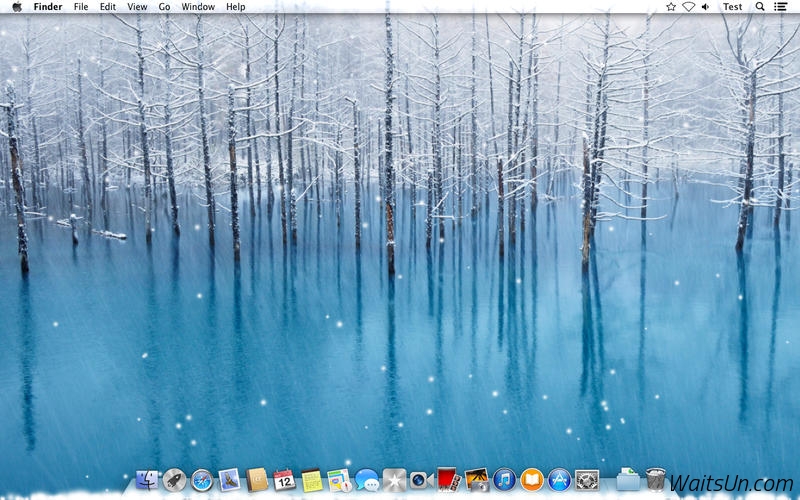Image resolution: width=800 pixels, height=500 pixels.
Task: Open Finder from the Dock
Action: 147,480
